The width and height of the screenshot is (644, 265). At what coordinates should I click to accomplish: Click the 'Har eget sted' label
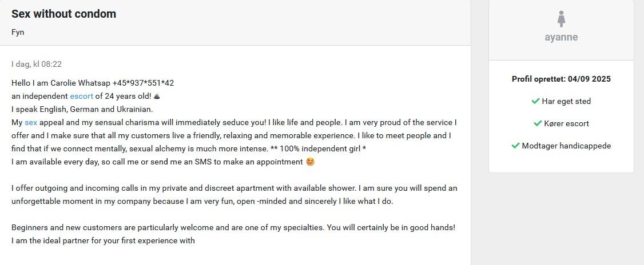(566, 101)
